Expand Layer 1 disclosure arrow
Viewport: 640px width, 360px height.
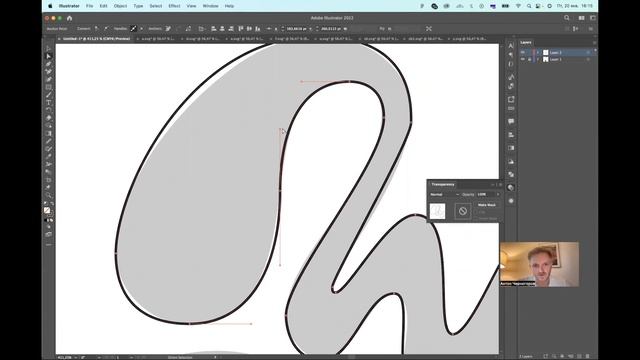tap(538, 59)
